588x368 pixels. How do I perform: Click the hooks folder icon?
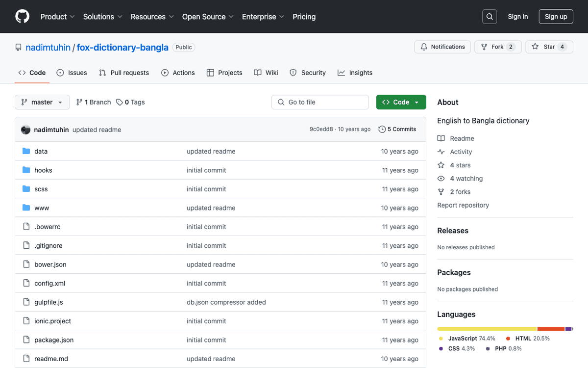point(26,170)
